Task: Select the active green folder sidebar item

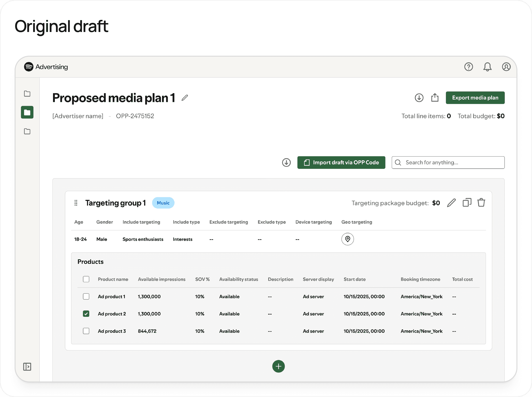Action: point(27,112)
